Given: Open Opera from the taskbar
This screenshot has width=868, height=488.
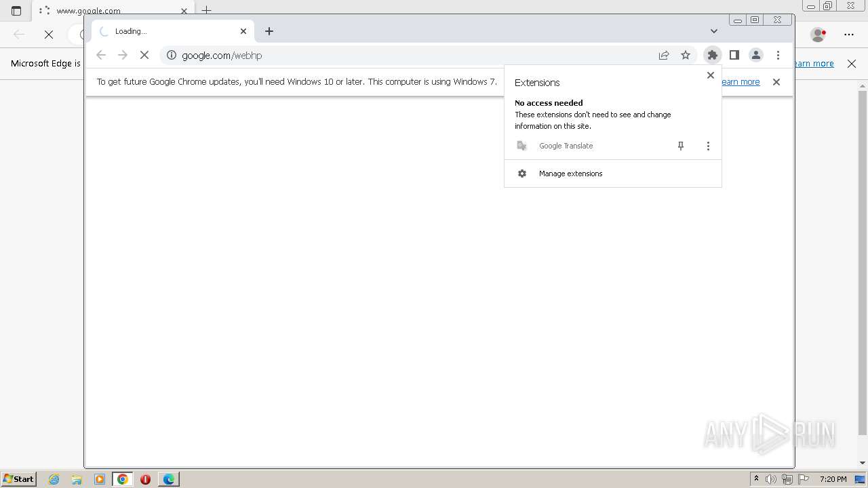Looking at the screenshot, I should coord(145,479).
